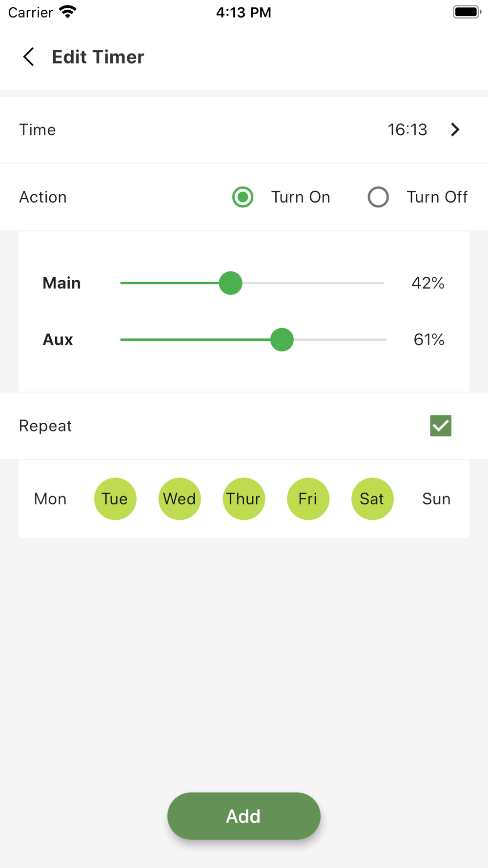The image size is (488, 868).
Task: Click the Aux slider handle
Action: coord(282,340)
